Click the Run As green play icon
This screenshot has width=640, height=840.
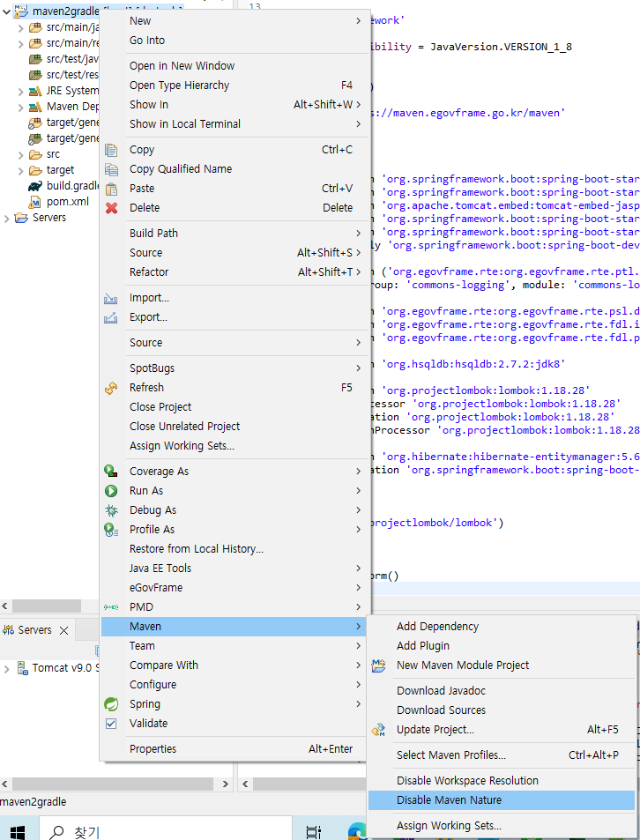point(112,491)
